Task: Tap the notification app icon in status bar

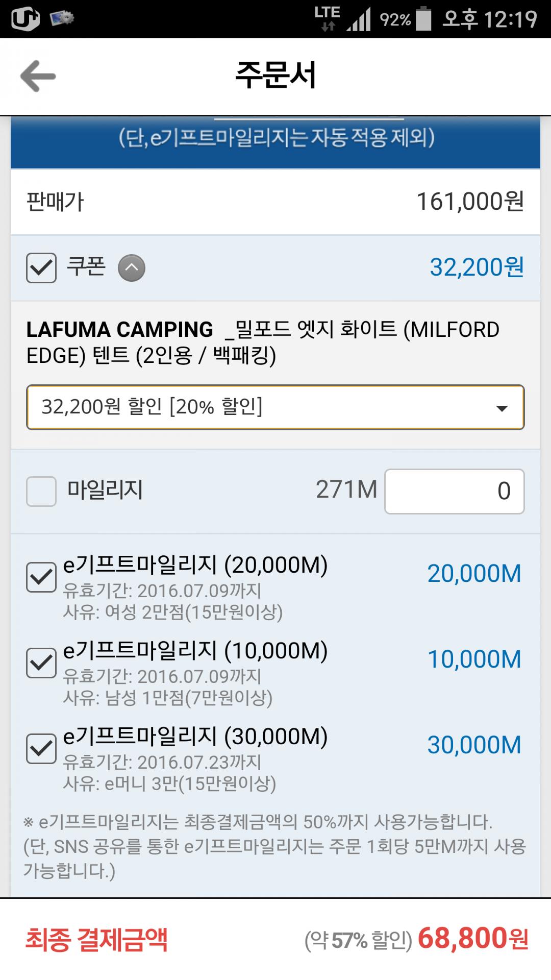Action: tap(62, 19)
